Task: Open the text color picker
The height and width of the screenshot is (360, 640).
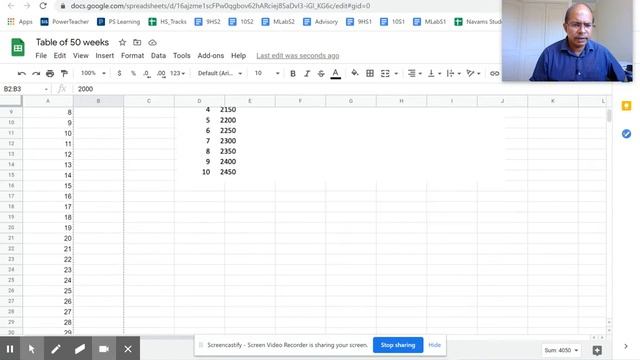Action: tap(336, 73)
